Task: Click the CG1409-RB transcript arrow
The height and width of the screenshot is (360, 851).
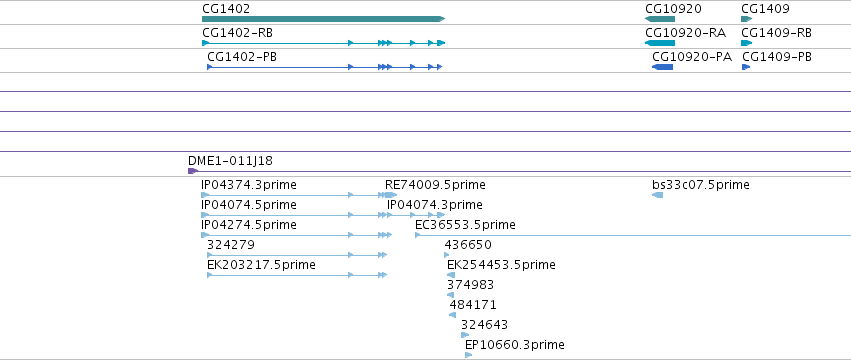Action: [x=747, y=43]
